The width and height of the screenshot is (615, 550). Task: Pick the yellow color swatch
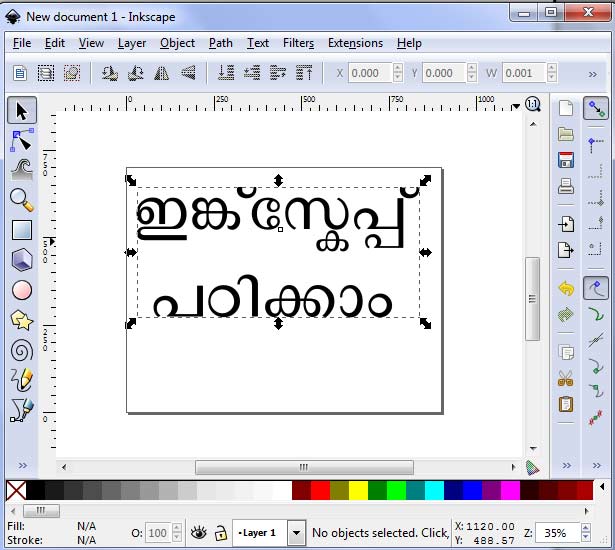358,490
